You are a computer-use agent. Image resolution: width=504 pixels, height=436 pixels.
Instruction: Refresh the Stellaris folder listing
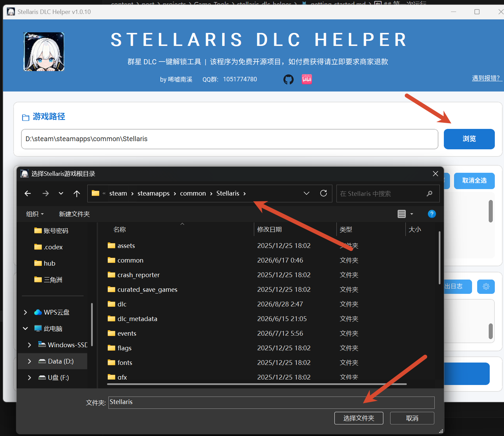pos(324,193)
